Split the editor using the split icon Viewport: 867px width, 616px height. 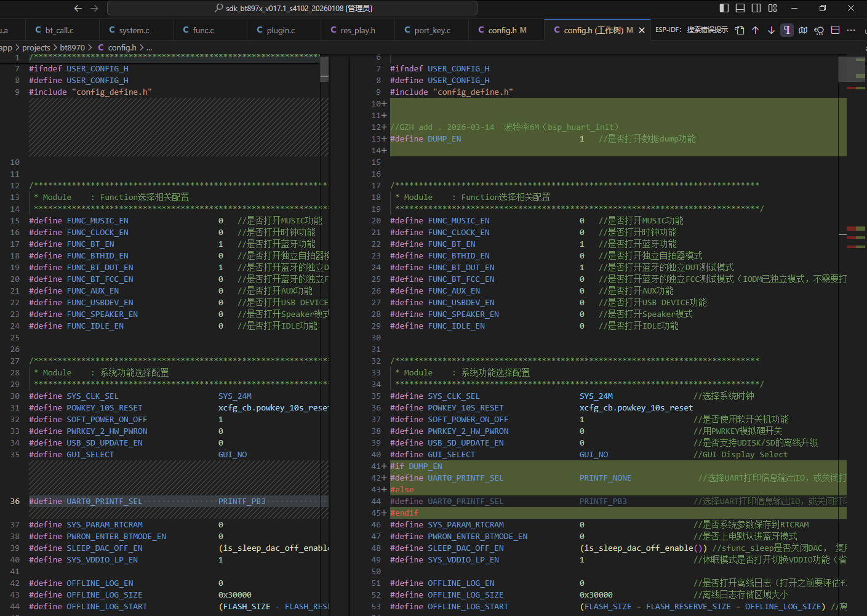[835, 30]
